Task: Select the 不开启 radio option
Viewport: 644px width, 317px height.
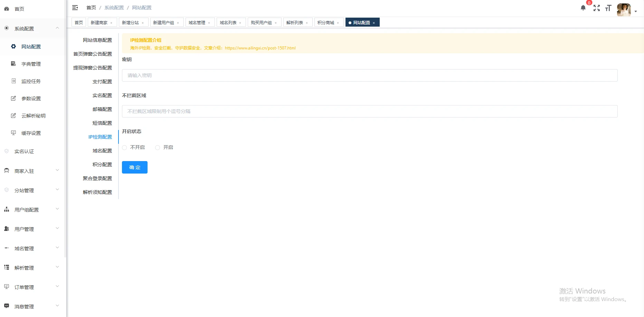Action: [125, 148]
